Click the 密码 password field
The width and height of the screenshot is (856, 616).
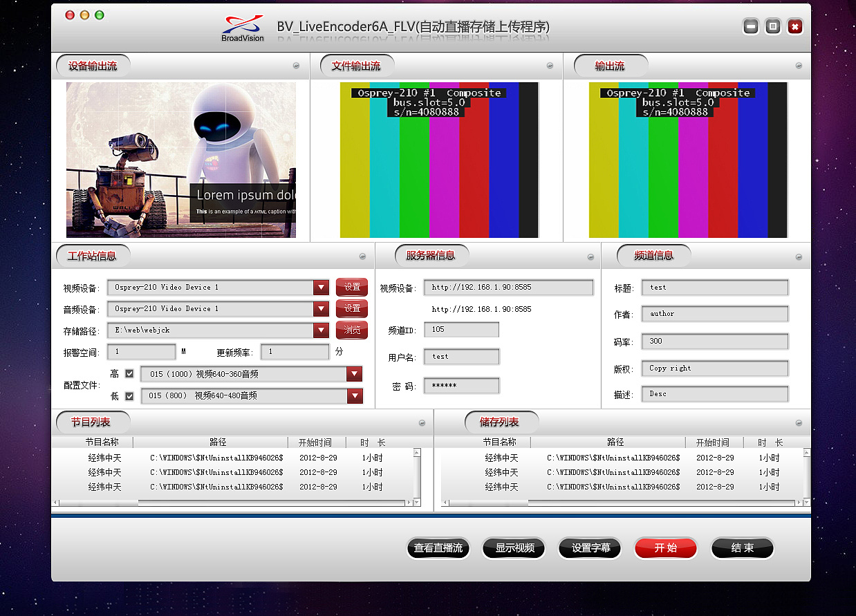pyautogui.click(x=461, y=386)
